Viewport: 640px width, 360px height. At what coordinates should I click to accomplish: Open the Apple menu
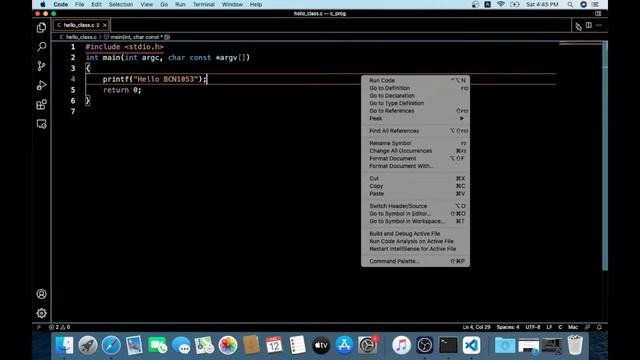pyautogui.click(x=42, y=4)
